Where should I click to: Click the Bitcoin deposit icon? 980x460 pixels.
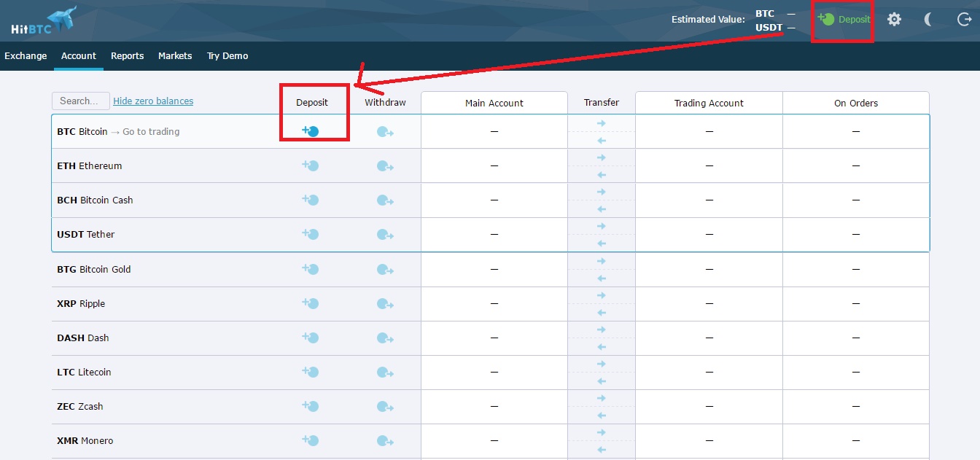[x=311, y=131]
